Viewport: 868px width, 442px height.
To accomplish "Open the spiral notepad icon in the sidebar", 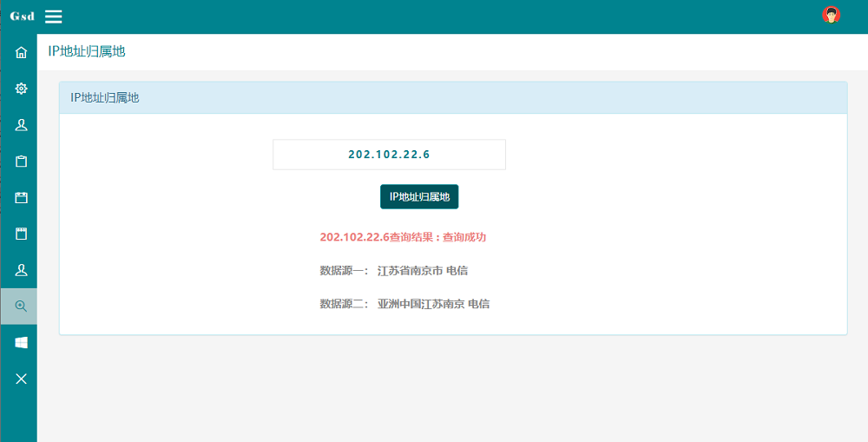I will coord(21,234).
